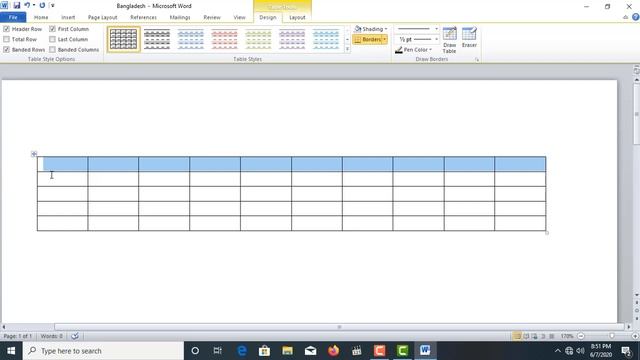The image size is (640, 360).
Task: Click the last cell of the highlighted header row
Action: pyautogui.click(x=520, y=164)
